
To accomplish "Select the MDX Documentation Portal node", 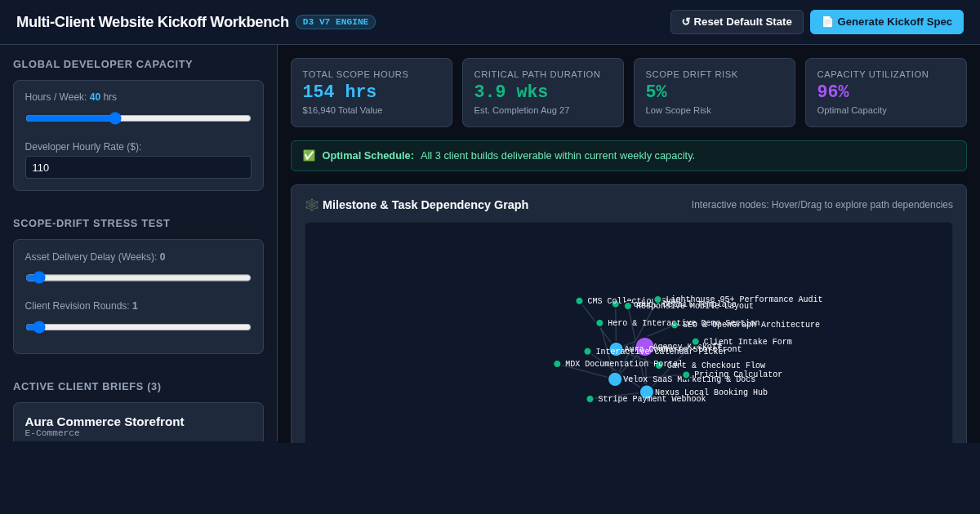I will tap(557, 364).
